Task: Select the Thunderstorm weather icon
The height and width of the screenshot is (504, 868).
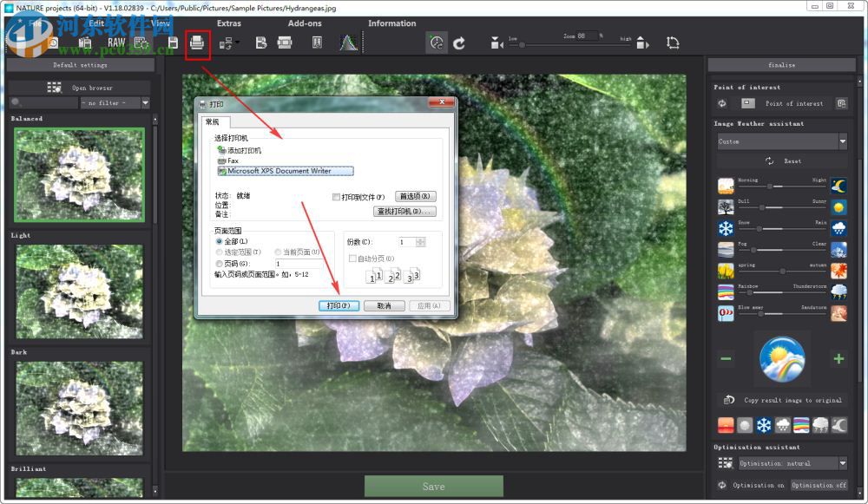Action: point(838,291)
